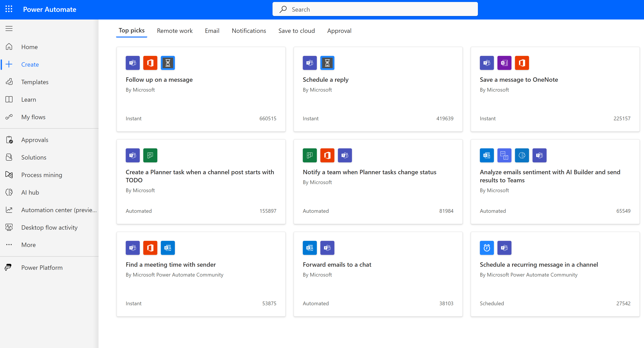644x348 pixels.
Task: Select the Top picks tab
Action: coord(131,30)
